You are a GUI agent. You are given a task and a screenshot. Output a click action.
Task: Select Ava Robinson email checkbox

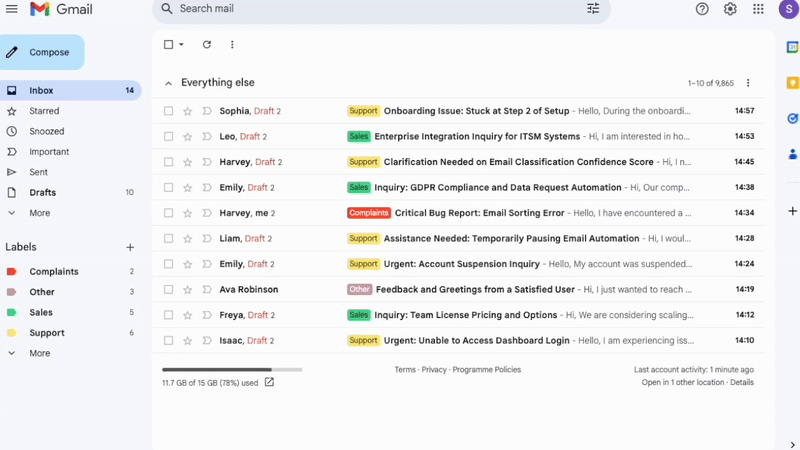[x=168, y=289]
